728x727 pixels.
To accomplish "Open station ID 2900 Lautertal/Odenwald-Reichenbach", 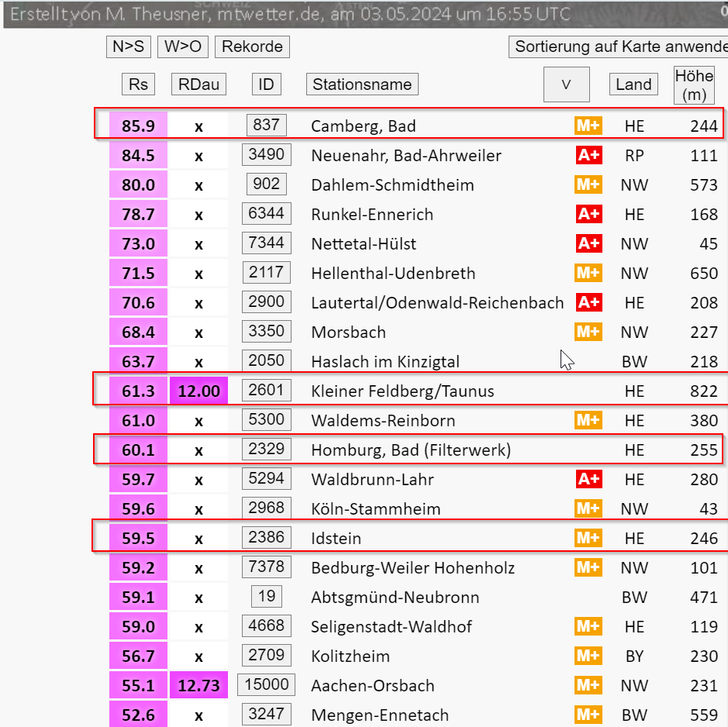I will click(267, 301).
